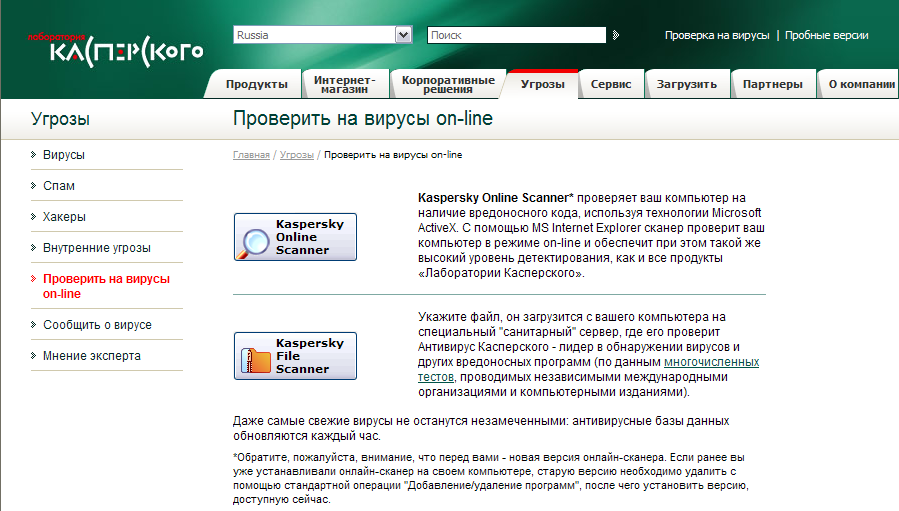
Task: Open Внутренние угрозы in the sidebar
Action: (x=97, y=248)
